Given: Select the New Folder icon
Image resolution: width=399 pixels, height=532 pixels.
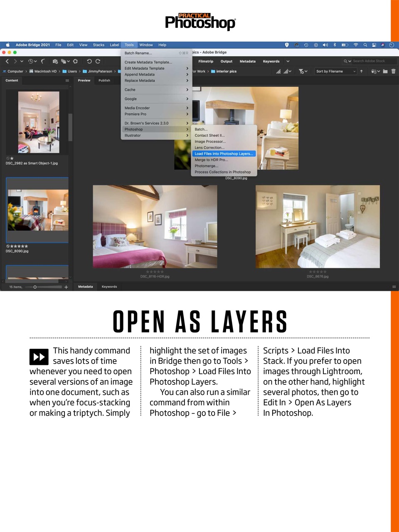Looking at the screenshot, I should [385, 71].
